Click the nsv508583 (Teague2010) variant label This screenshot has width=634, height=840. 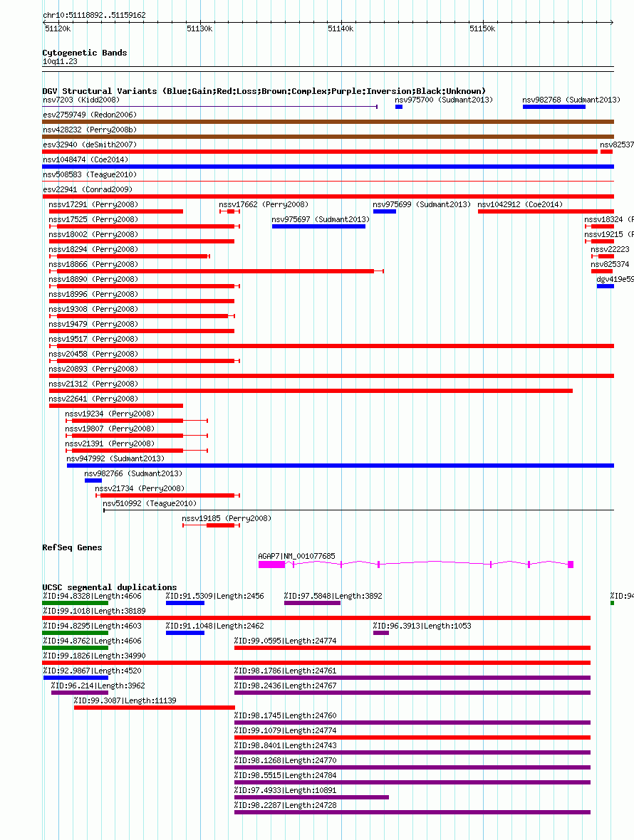point(90,174)
